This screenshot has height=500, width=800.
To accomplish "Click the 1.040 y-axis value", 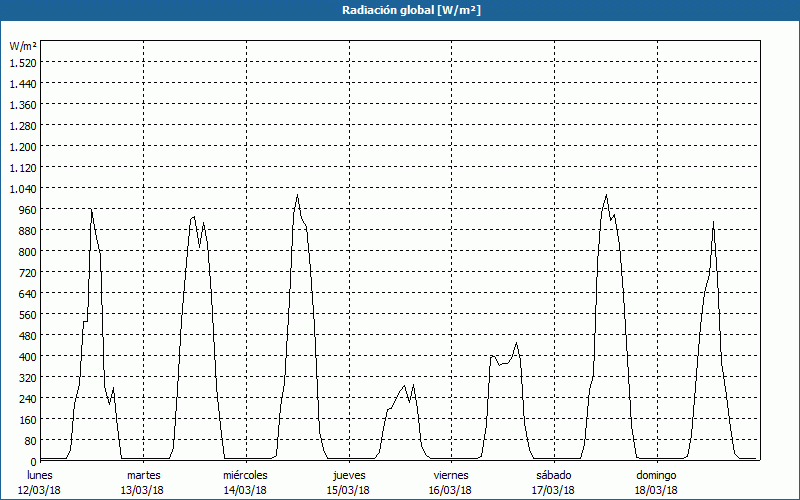I will coord(23,188).
